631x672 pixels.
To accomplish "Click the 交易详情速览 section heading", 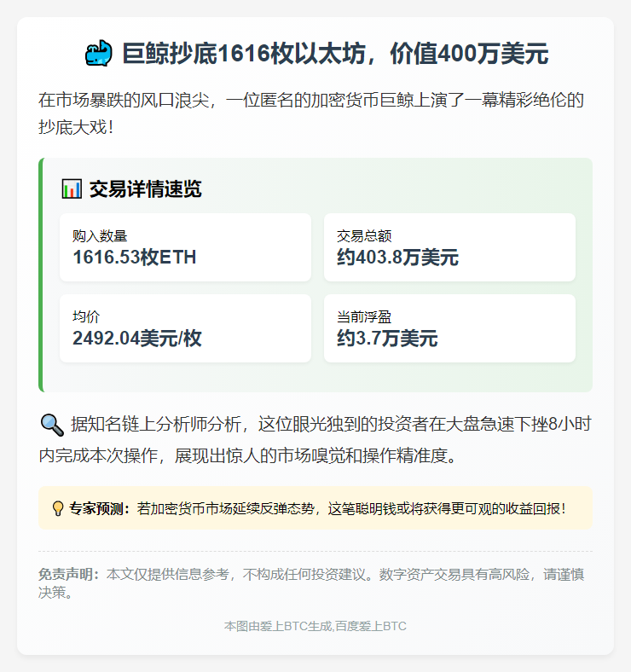I will (x=145, y=189).
